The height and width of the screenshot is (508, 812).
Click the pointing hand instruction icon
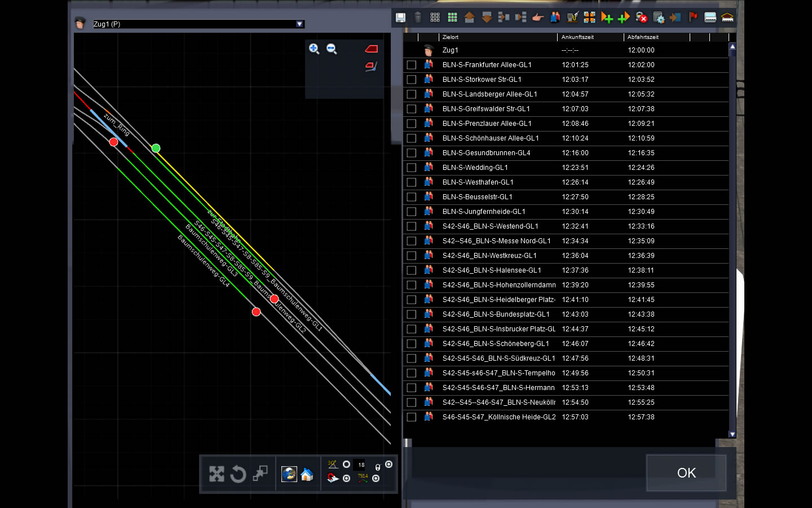click(x=538, y=17)
